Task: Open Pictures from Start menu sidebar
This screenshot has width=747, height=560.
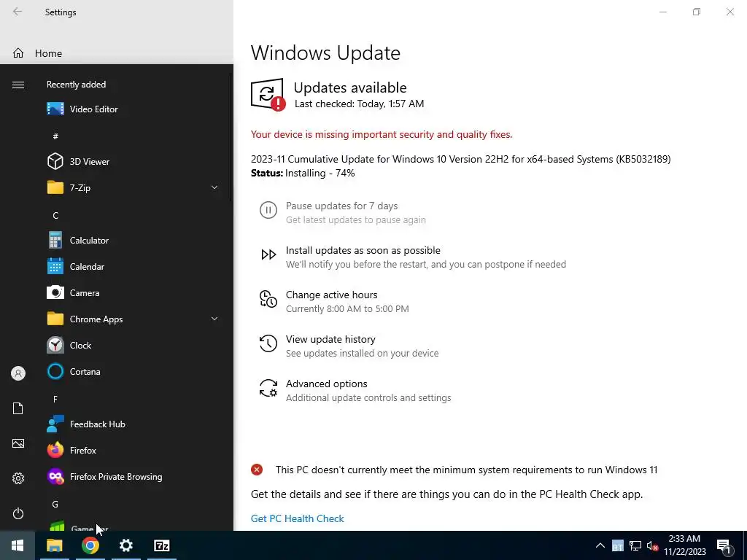Action: 18,443
